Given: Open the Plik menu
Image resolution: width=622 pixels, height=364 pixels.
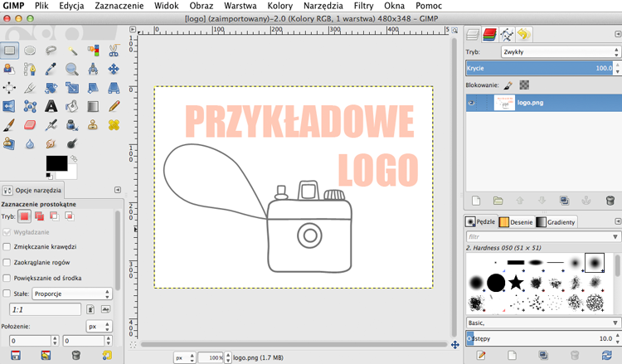Looking at the screenshot, I should pos(41,6).
